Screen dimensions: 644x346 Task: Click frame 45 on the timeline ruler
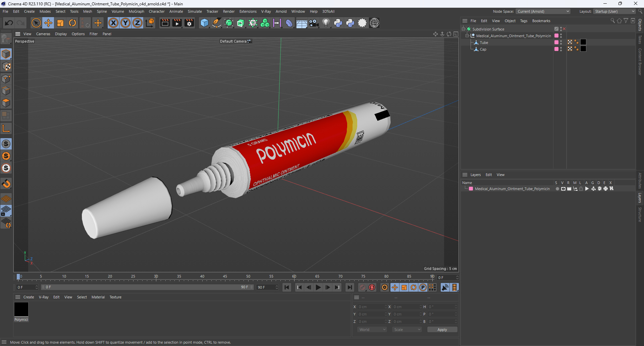tap(225, 277)
